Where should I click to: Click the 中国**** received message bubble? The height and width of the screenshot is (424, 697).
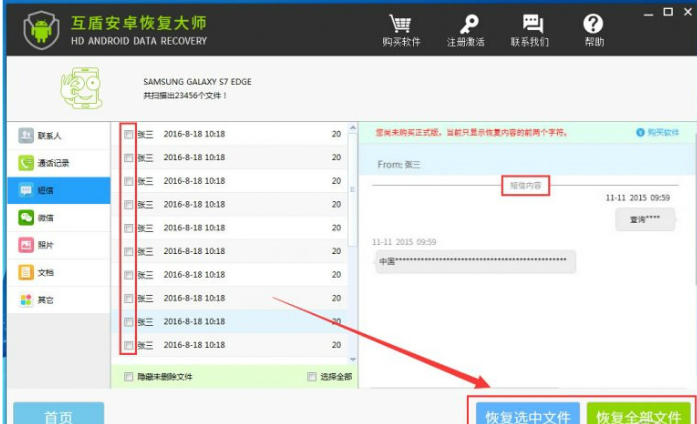point(475,261)
